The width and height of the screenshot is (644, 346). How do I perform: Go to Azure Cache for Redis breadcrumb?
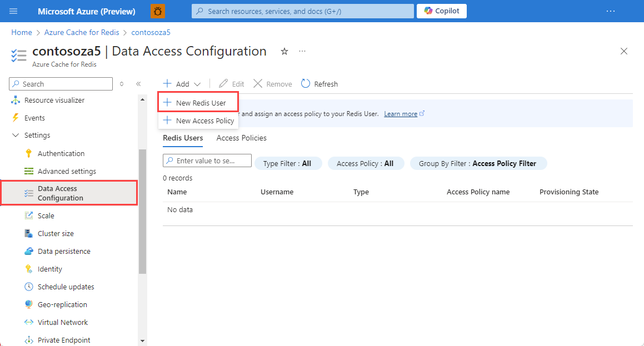(x=82, y=32)
